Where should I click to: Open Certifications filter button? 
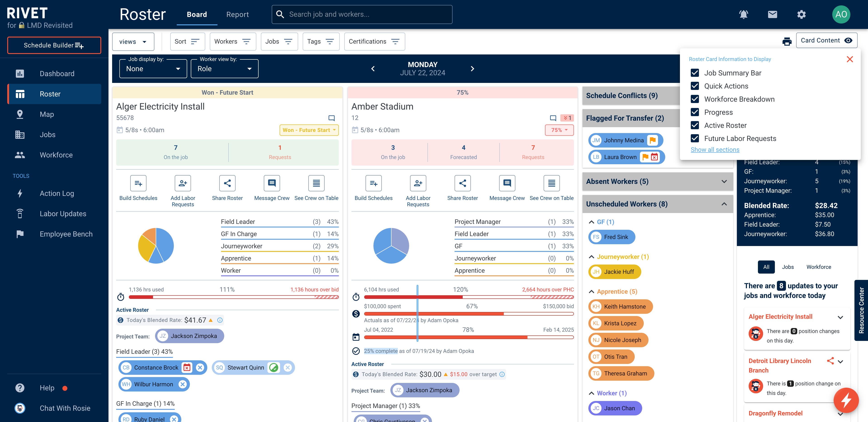[374, 41]
